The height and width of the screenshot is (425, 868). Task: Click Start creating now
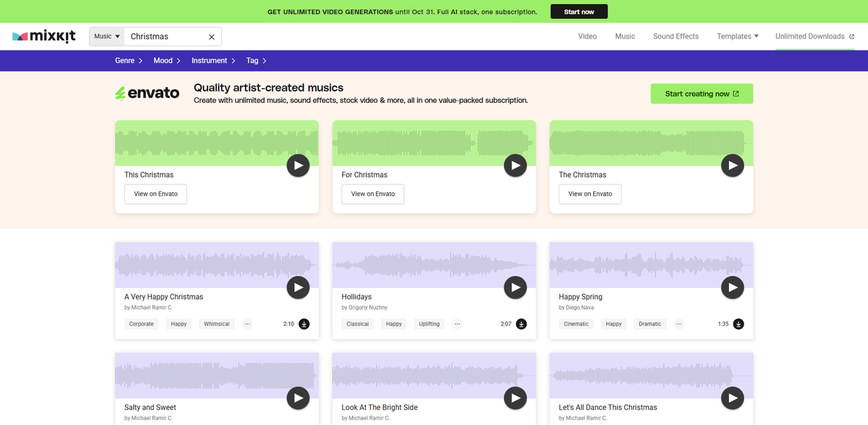click(701, 94)
